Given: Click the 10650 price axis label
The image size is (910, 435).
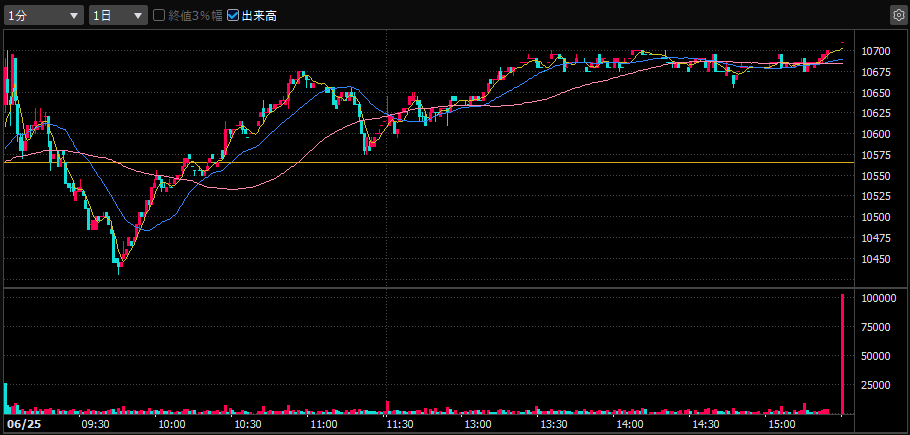Looking at the screenshot, I should pos(876,93).
